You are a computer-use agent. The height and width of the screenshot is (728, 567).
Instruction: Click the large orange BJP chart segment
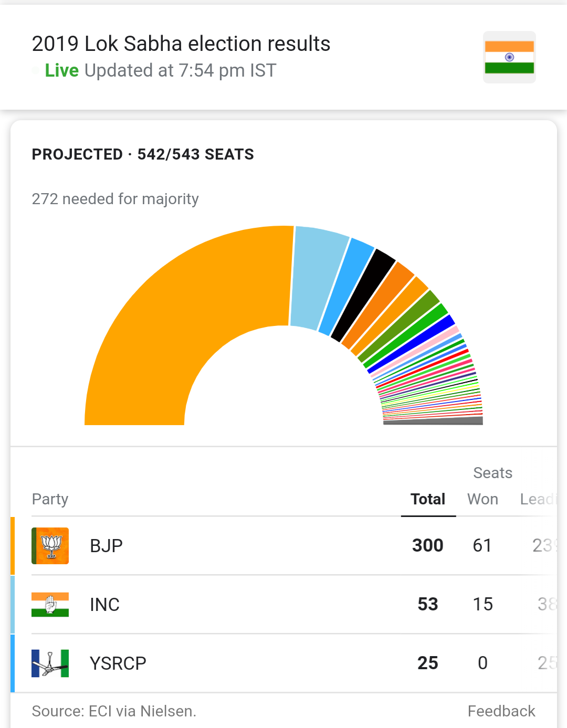[x=173, y=315]
